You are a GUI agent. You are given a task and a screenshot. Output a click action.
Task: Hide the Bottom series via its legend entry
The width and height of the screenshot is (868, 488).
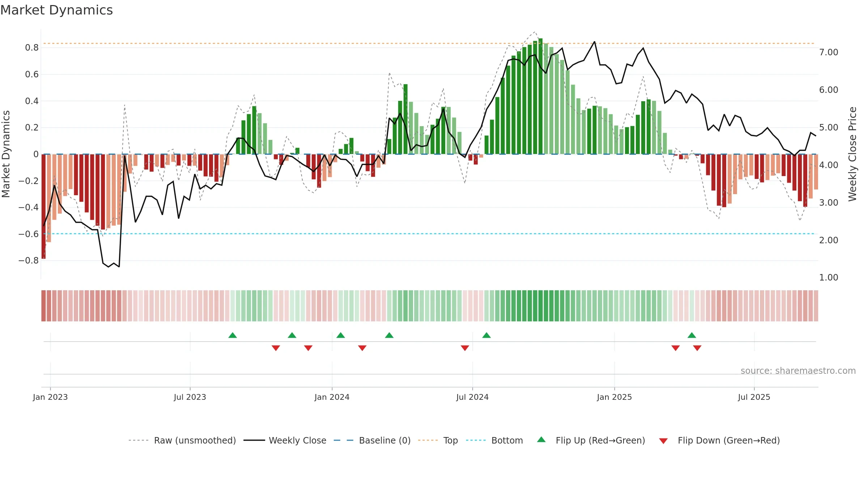pyautogui.click(x=494, y=440)
